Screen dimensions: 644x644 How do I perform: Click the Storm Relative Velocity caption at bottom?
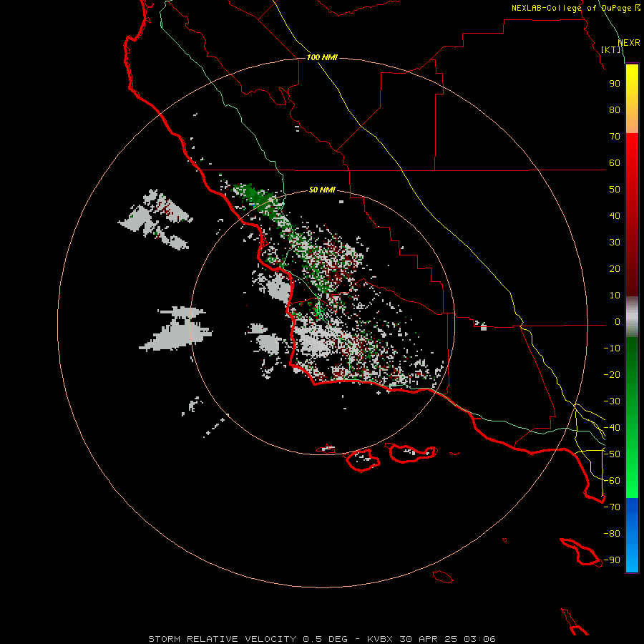(322, 639)
